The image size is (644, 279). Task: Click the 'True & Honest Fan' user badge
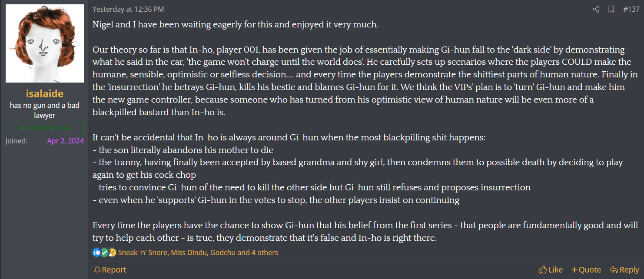point(45,128)
